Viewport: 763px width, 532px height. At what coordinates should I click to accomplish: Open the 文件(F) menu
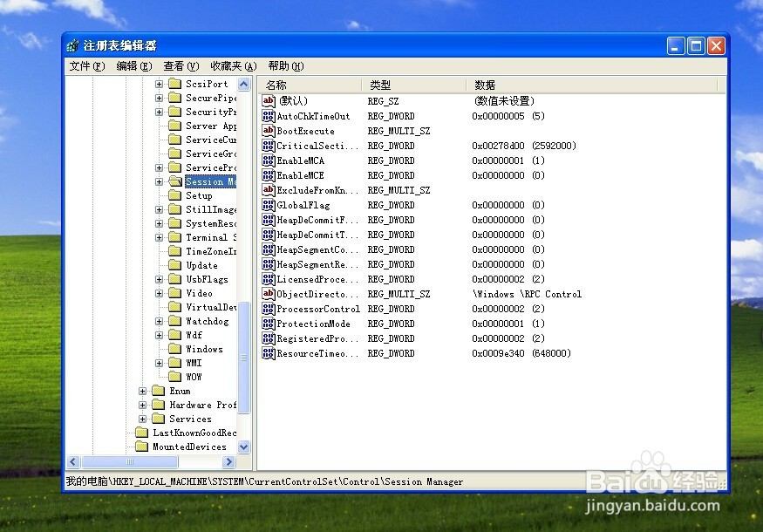(86, 66)
